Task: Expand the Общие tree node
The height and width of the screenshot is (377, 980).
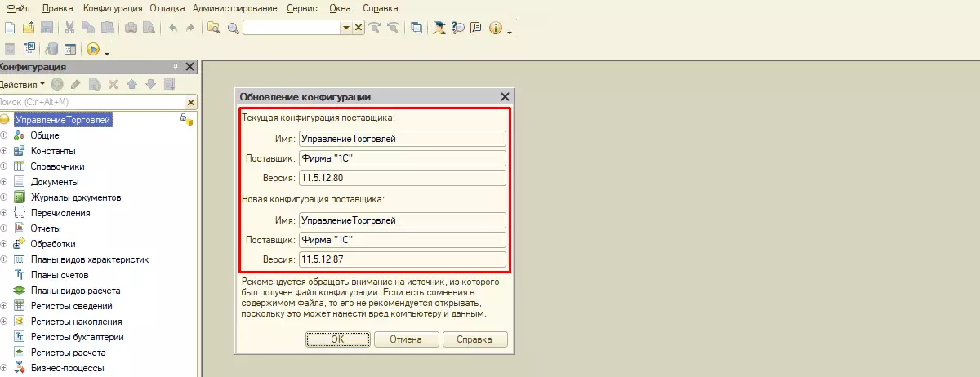Action: 3,135
